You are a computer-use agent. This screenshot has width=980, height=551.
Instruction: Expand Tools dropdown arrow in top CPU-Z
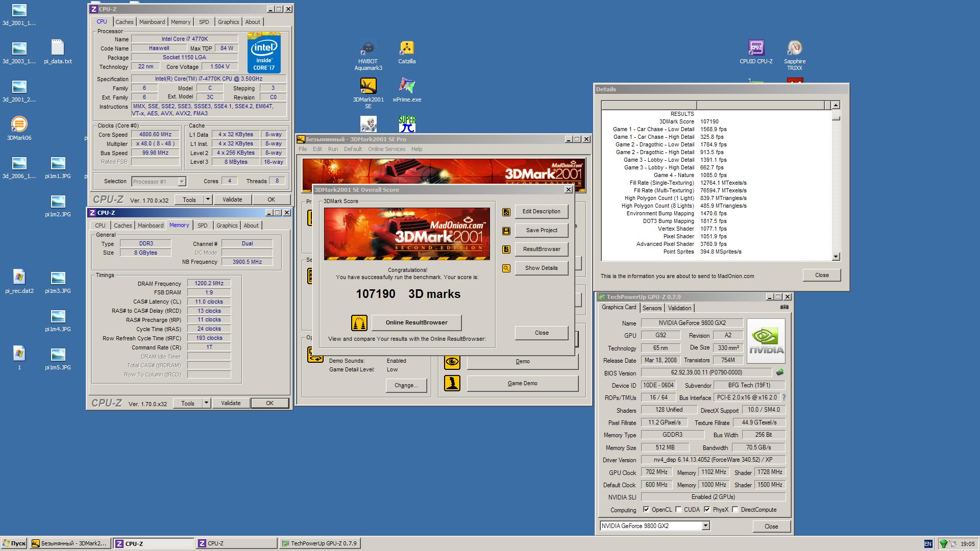tap(208, 199)
